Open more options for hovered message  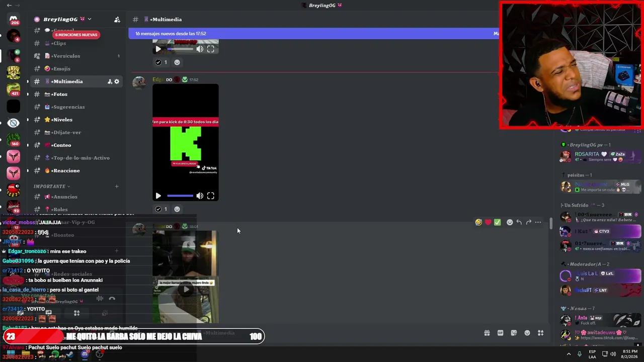pyautogui.click(x=538, y=222)
